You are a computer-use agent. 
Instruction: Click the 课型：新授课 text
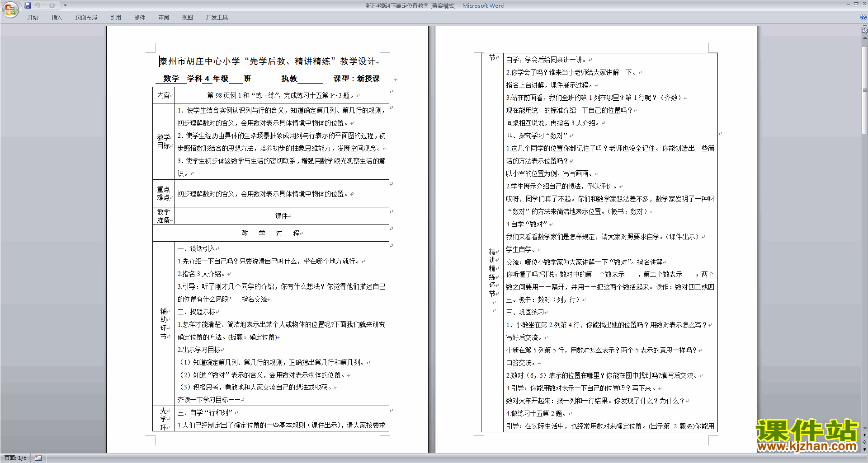tap(357, 79)
